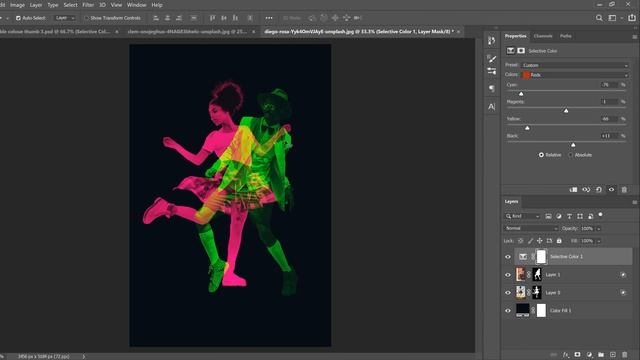Create a new layer icon
This screenshot has width=640, height=360.
pos(613,355)
